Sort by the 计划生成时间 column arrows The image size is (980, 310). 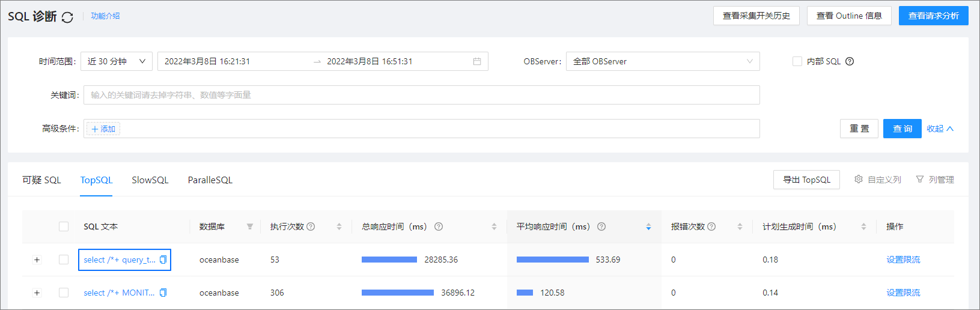pyautogui.click(x=863, y=226)
